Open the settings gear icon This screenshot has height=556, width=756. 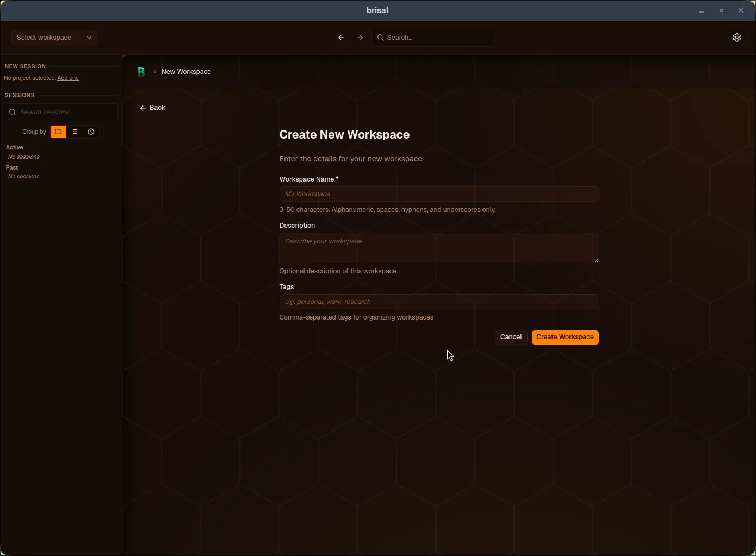[736, 38]
